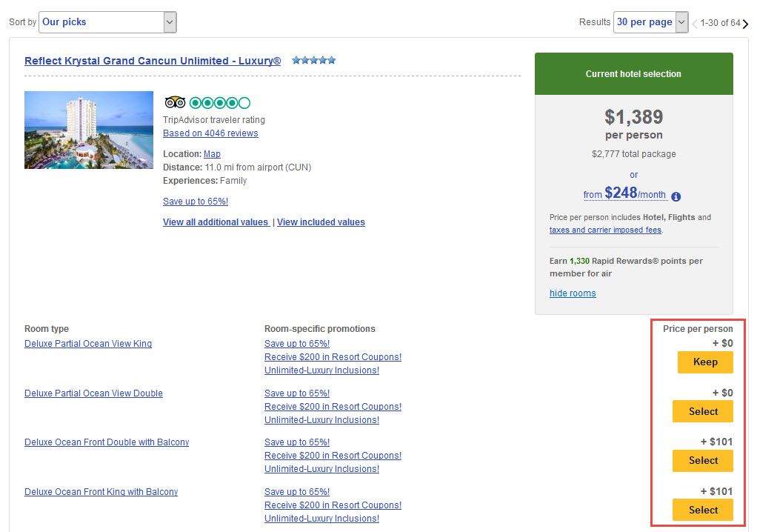Click the five-star hotel rating icons
The height and width of the screenshot is (532, 757).
tap(314, 60)
